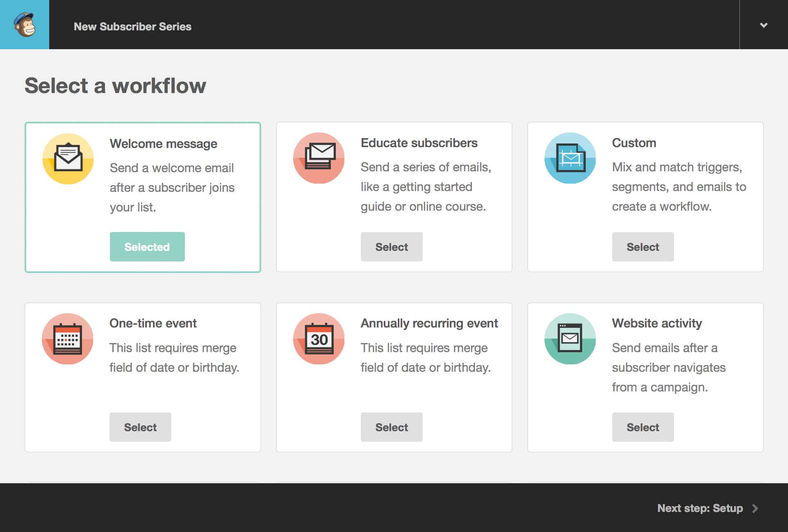
Task: Click the New Subscriber Series title
Action: tap(132, 26)
